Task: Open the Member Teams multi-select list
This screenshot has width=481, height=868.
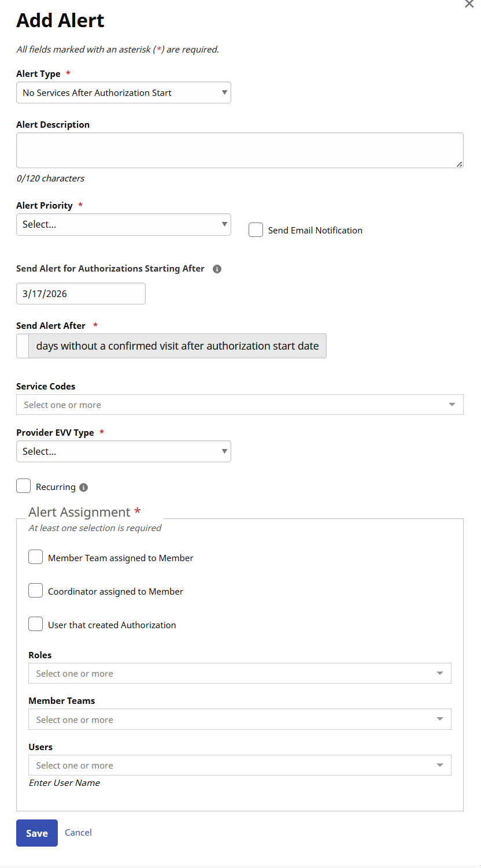Action: pos(239,719)
